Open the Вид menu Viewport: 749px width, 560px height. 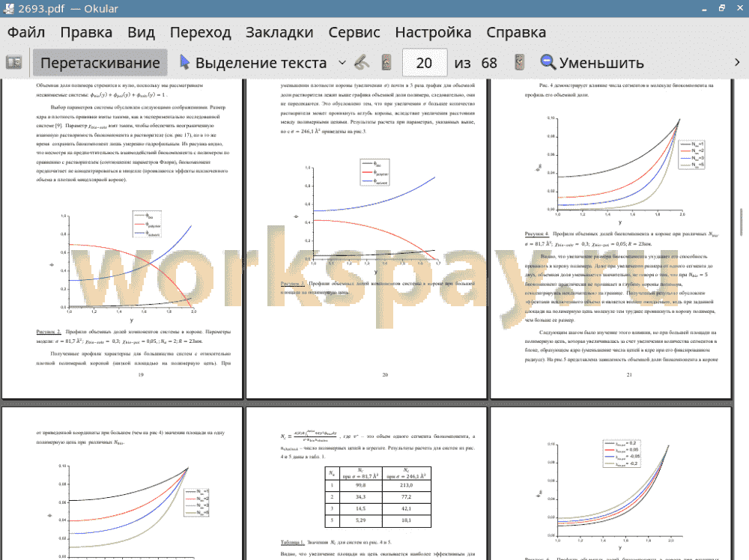141,32
